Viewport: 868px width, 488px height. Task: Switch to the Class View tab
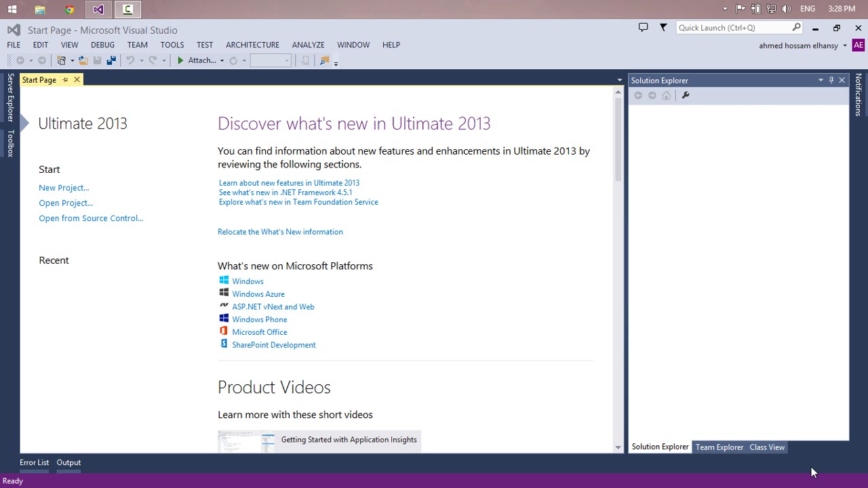coord(767,447)
